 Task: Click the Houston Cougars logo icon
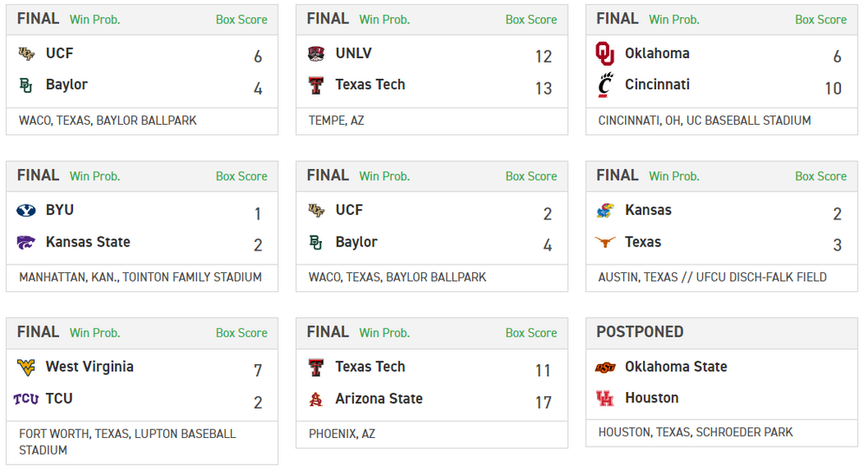coord(605,398)
